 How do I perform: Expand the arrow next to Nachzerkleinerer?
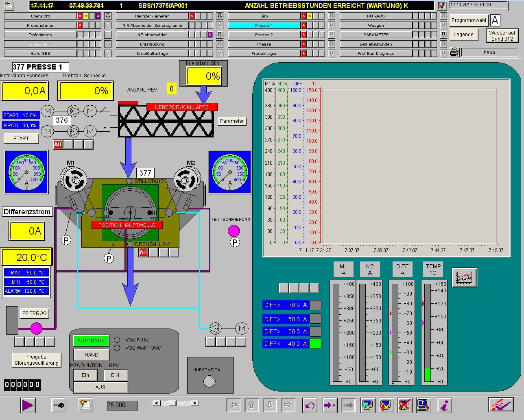click(220, 16)
